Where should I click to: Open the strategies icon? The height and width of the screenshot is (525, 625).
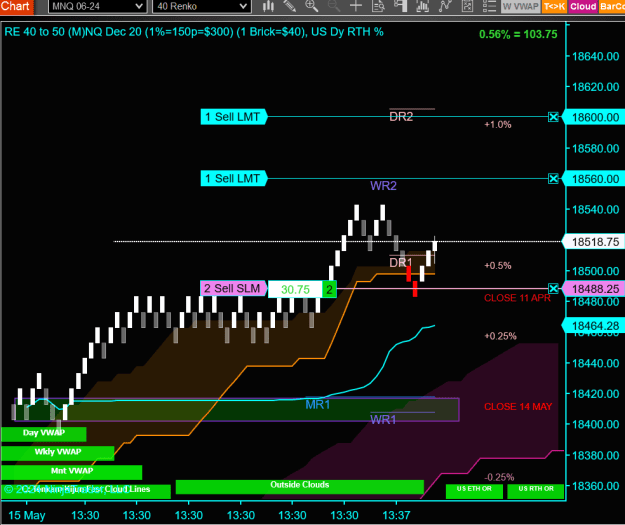pos(467,6)
